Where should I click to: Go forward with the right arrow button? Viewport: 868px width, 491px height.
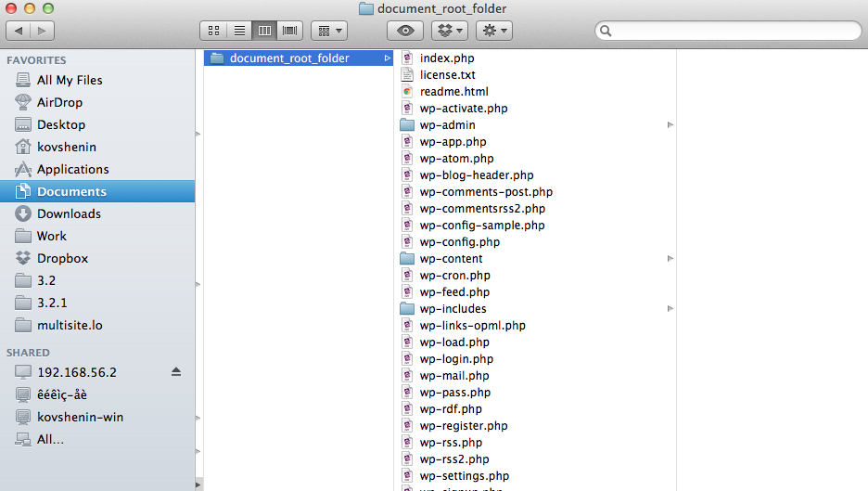point(42,31)
